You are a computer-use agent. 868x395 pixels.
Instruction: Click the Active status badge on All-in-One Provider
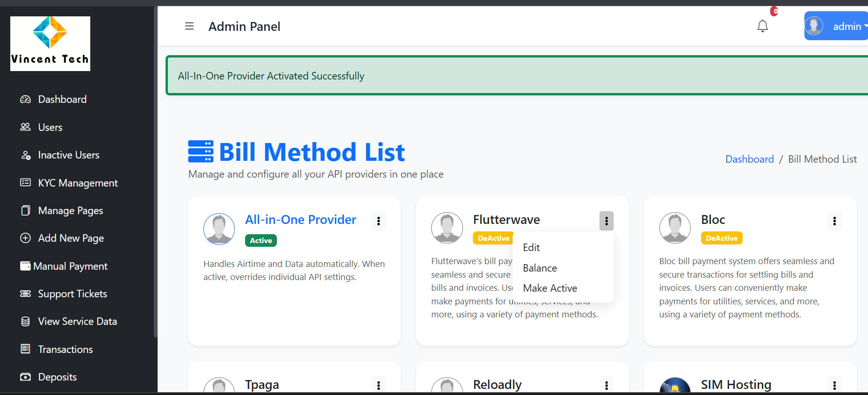(x=260, y=240)
